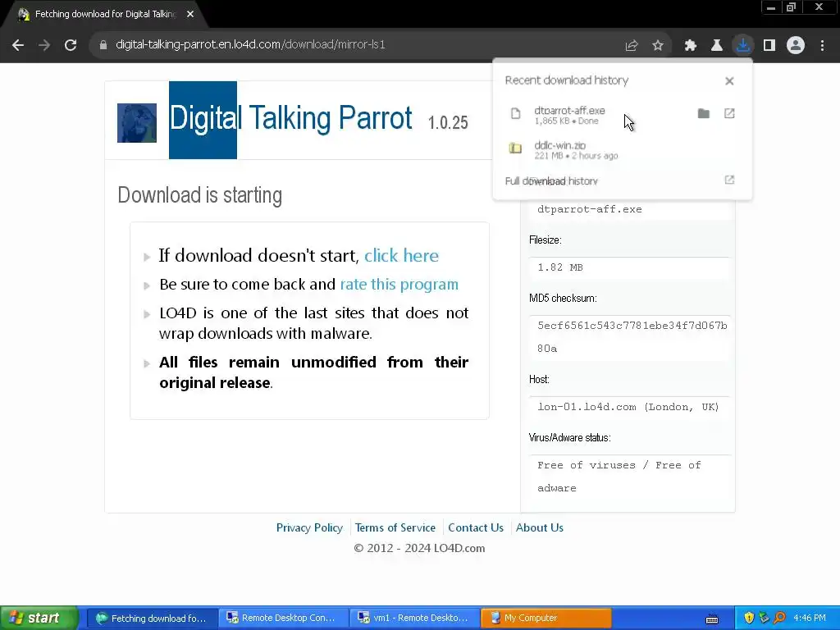The image size is (840, 630).
Task: Open Chrome Labs flask icon
Action: click(716, 46)
